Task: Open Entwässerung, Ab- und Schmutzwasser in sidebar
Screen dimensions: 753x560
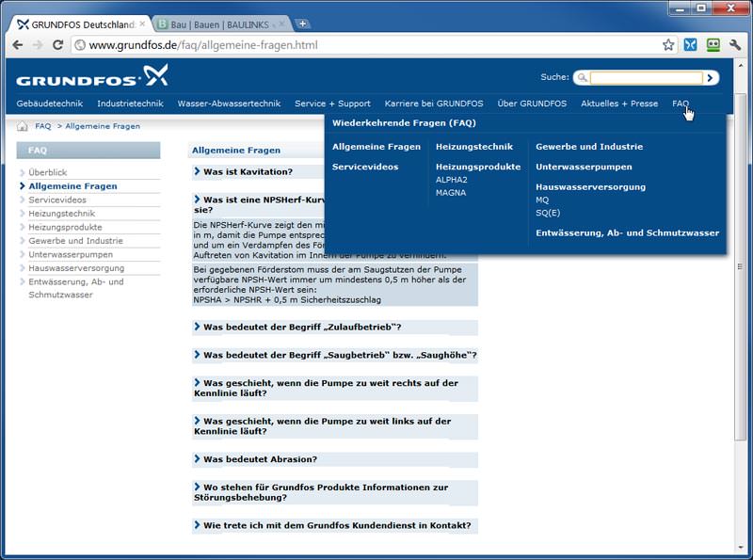Action: click(76, 288)
